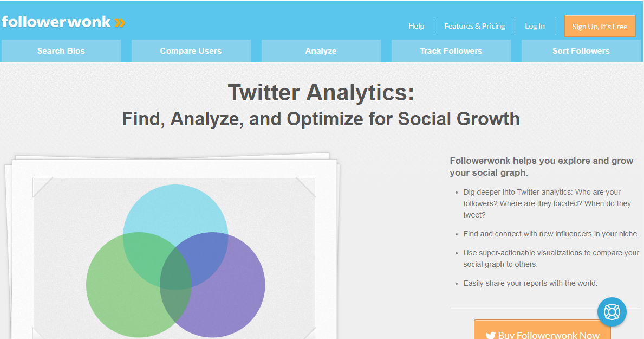
Task: Go to Track Followers tab
Action: pyautogui.click(x=451, y=51)
